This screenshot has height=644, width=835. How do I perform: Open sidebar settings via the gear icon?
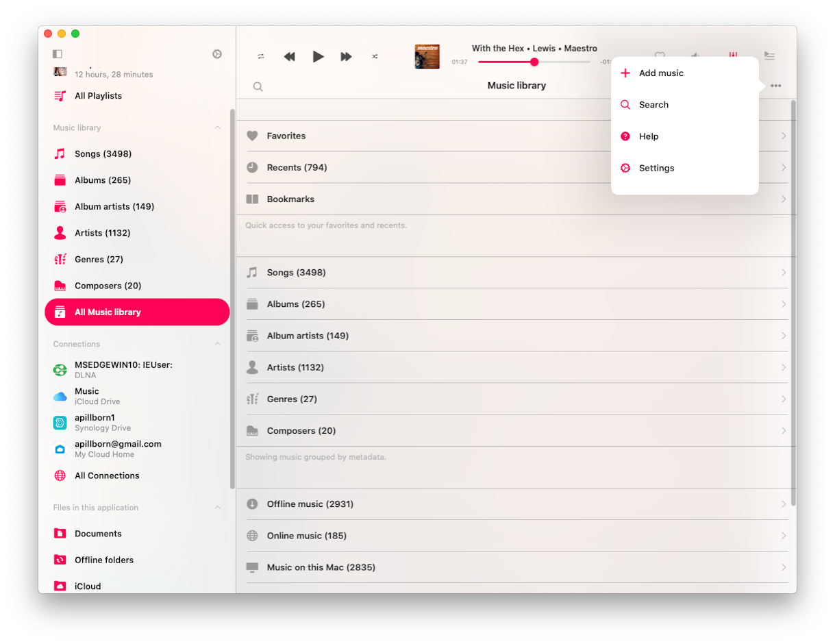point(216,53)
